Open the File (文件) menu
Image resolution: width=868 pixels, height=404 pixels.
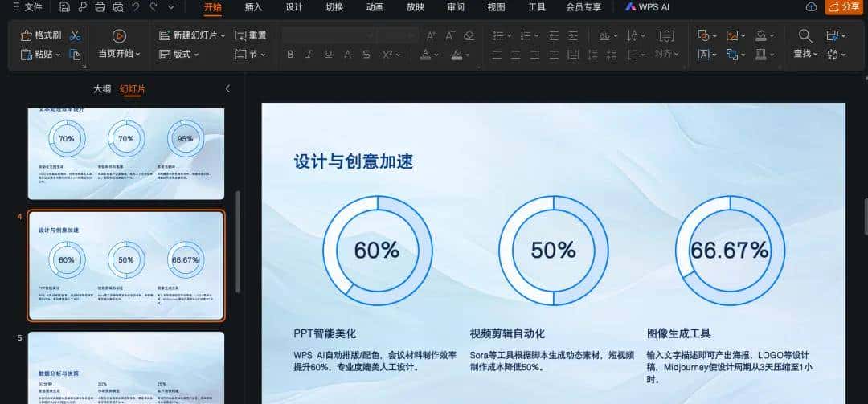33,7
